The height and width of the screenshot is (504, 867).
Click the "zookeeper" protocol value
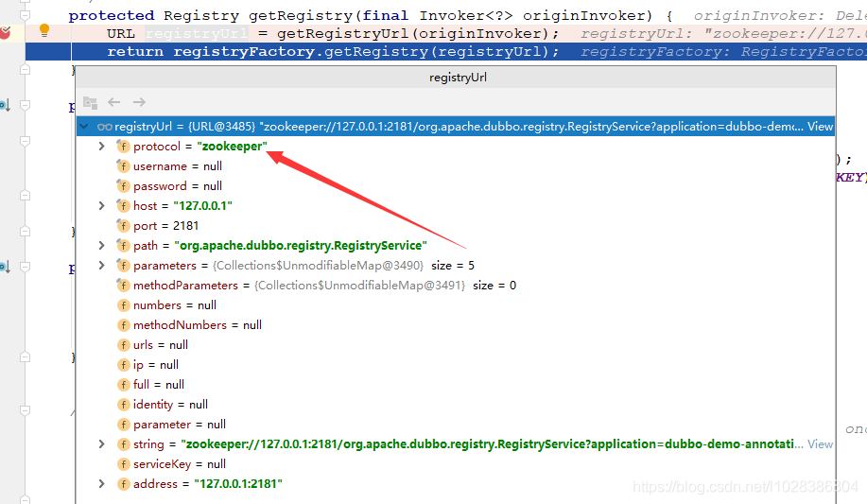point(233,146)
